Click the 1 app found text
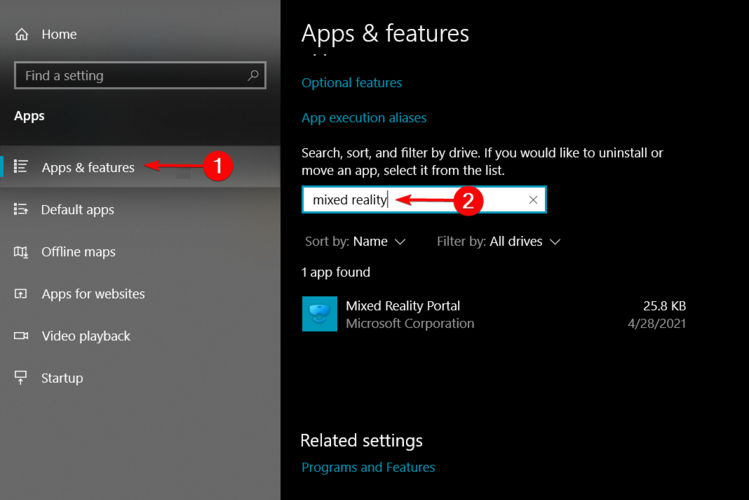The image size is (749, 500). pos(336,272)
